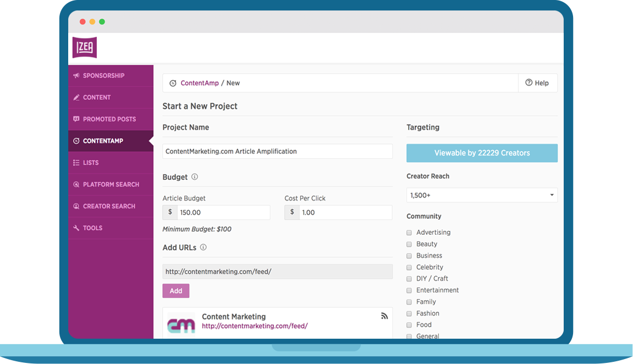The width and height of the screenshot is (633, 364).
Task: Open the Content menu item
Action: coord(111,97)
